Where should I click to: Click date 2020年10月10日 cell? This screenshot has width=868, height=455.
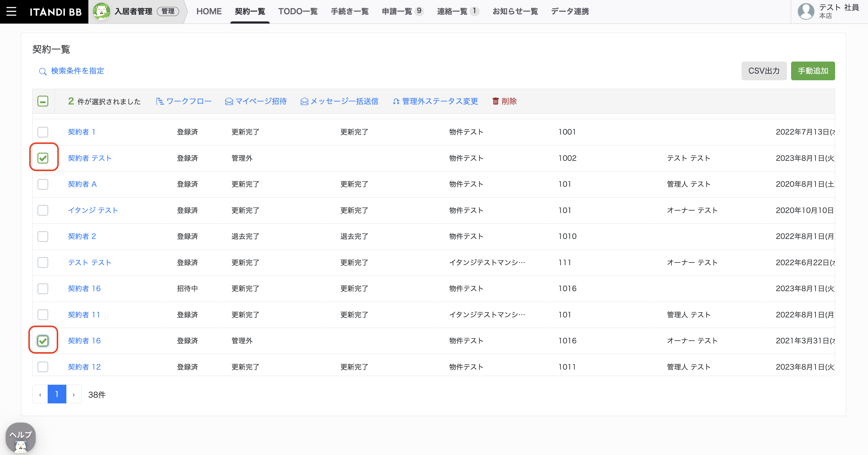pos(805,210)
